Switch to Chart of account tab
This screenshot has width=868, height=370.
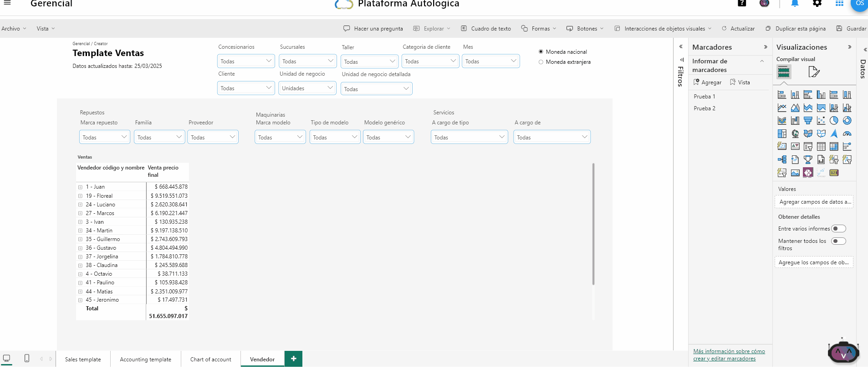coord(211,359)
